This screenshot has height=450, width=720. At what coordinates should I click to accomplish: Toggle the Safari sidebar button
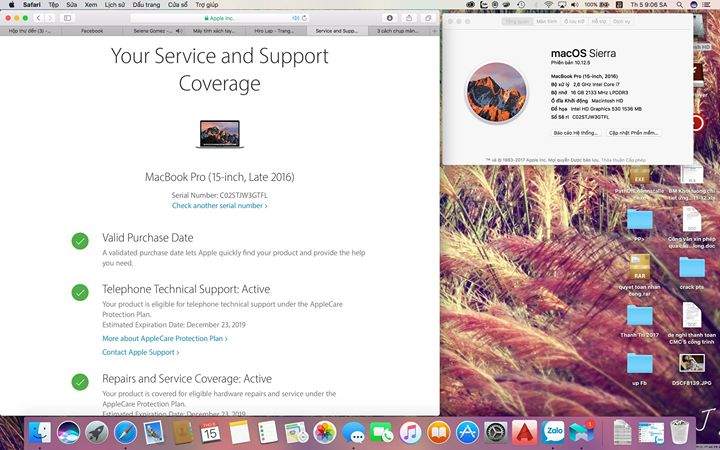pos(68,18)
